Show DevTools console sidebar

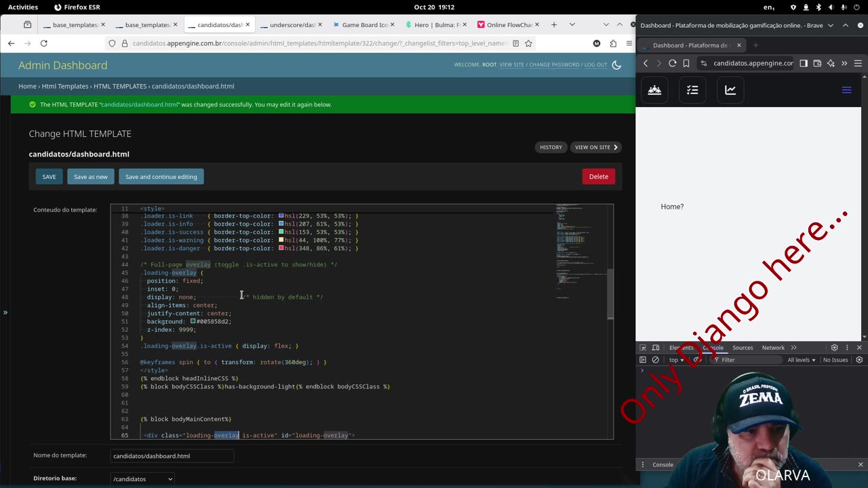click(x=644, y=360)
